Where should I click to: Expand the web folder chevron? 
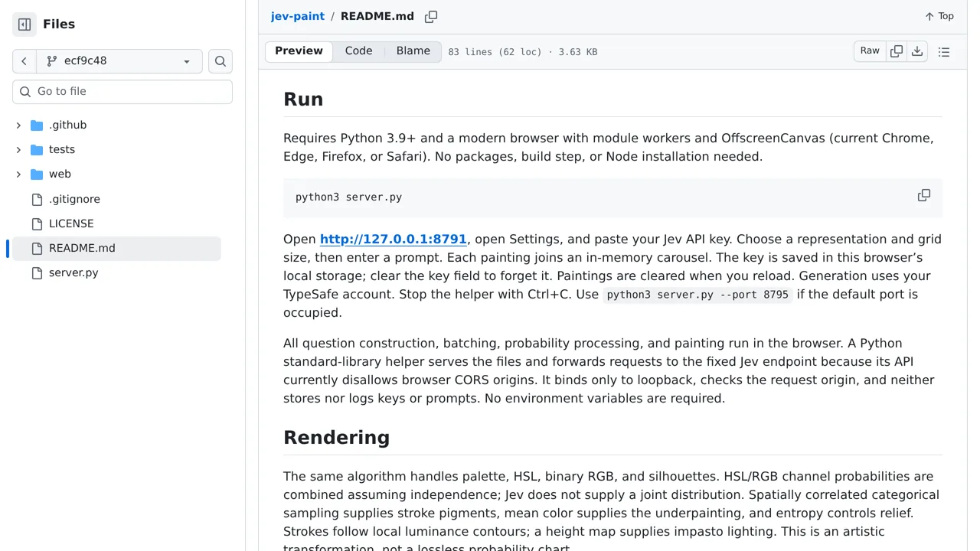(18, 174)
